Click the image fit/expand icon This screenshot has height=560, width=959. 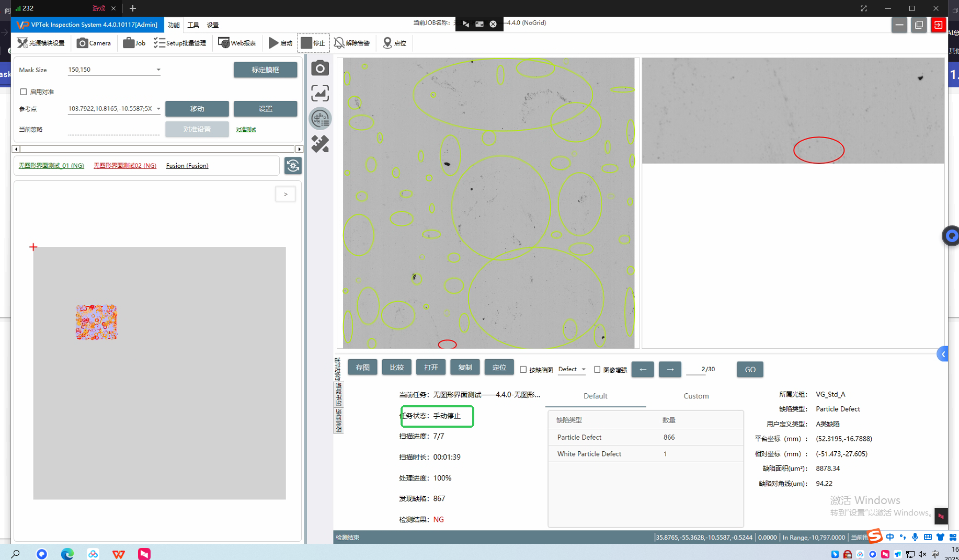[x=320, y=93]
